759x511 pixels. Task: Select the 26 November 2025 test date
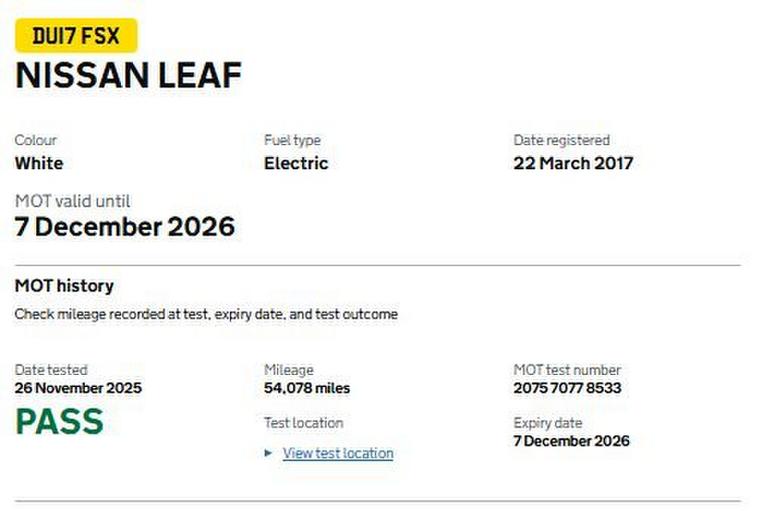(x=78, y=388)
